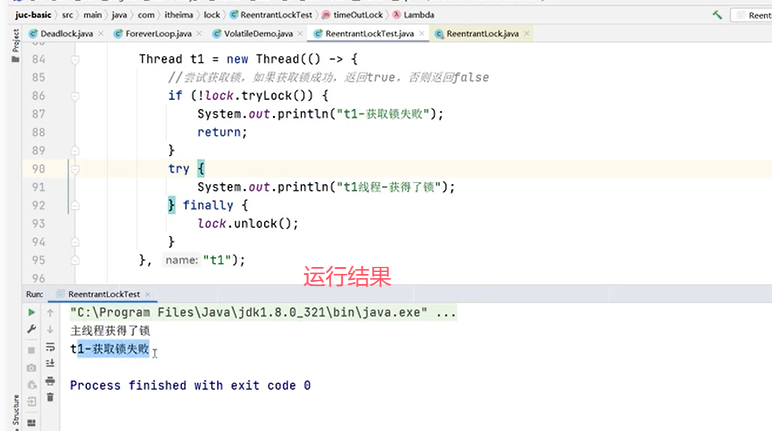
Task: Click com in the breadcrumb path
Action: point(146,15)
